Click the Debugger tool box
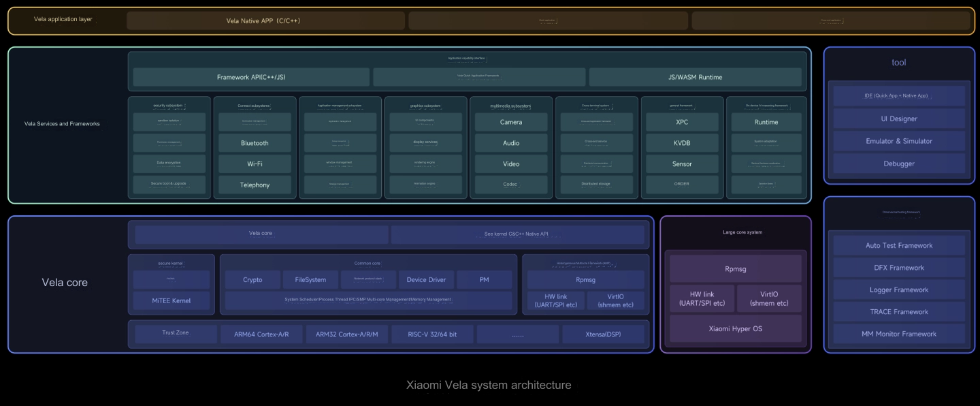This screenshot has width=980, height=406. [x=899, y=163]
